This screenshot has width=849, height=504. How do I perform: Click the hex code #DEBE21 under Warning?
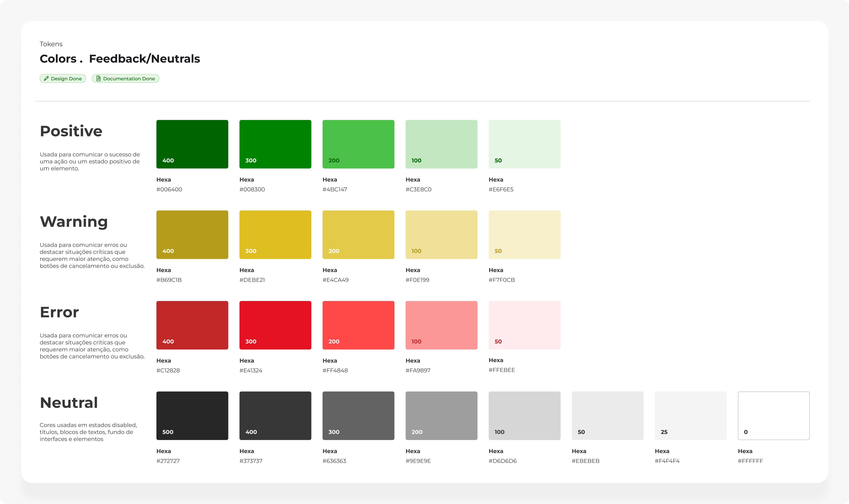pyautogui.click(x=252, y=280)
